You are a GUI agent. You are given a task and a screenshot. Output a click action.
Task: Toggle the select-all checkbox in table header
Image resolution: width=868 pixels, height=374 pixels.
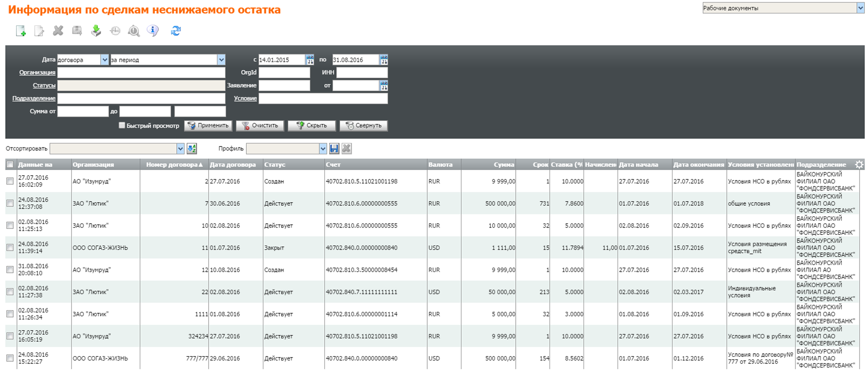10,165
